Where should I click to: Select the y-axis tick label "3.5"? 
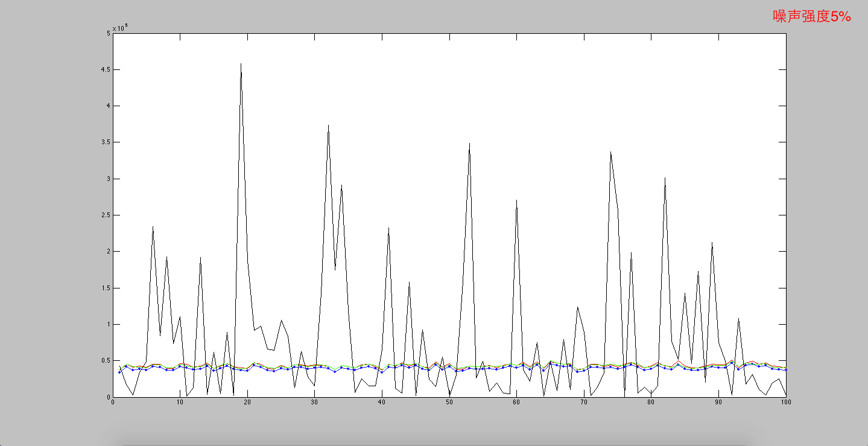pos(104,142)
